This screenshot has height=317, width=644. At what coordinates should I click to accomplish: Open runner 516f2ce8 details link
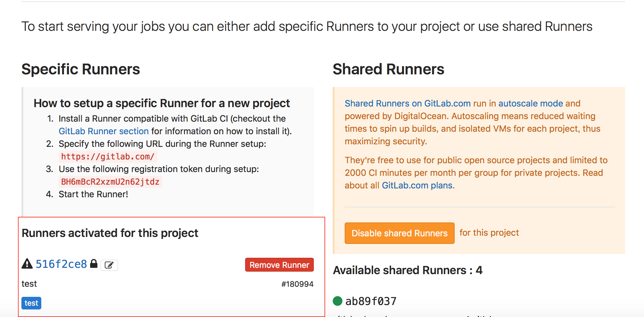click(61, 264)
